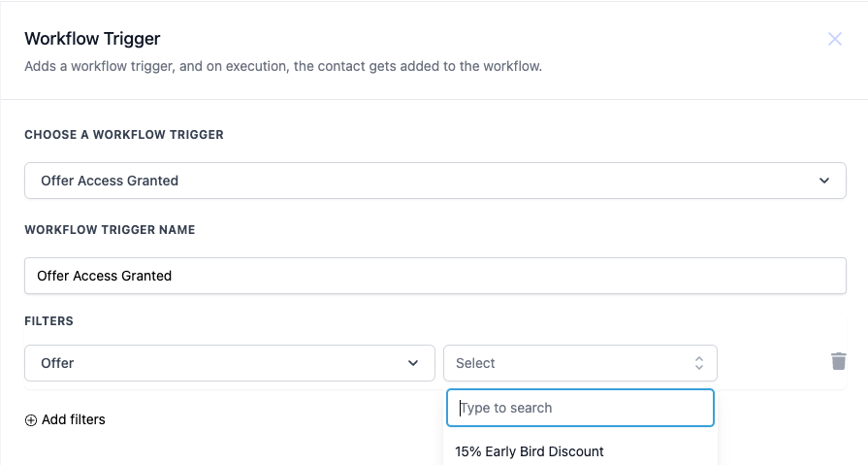Image resolution: width=868 pixels, height=465 pixels.
Task: Click the Add filters link
Action: [x=73, y=419]
